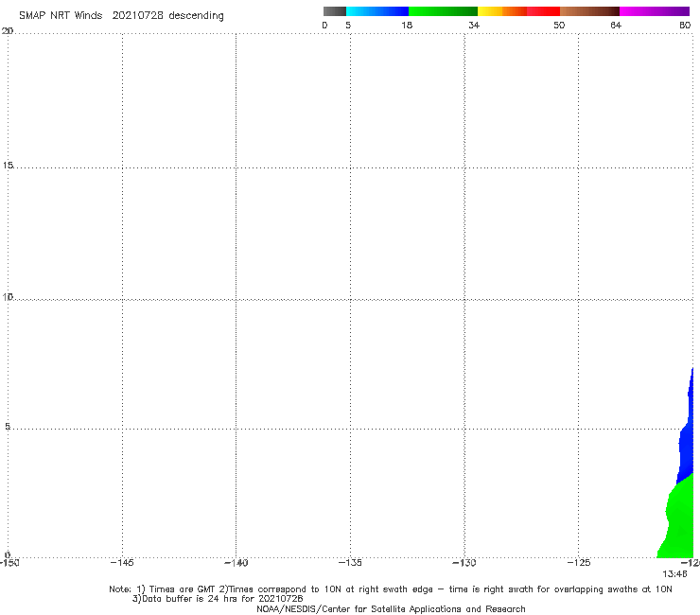Click the color bar label '50'
Image resolution: width=700 pixels, height=615 pixels.
(559, 25)
